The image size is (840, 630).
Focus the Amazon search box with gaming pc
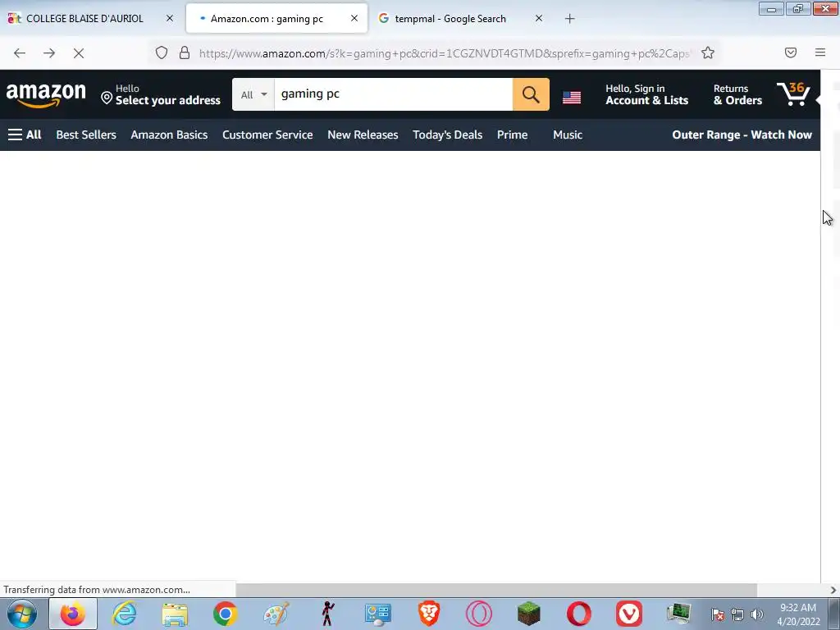click(x=393, y=94)
